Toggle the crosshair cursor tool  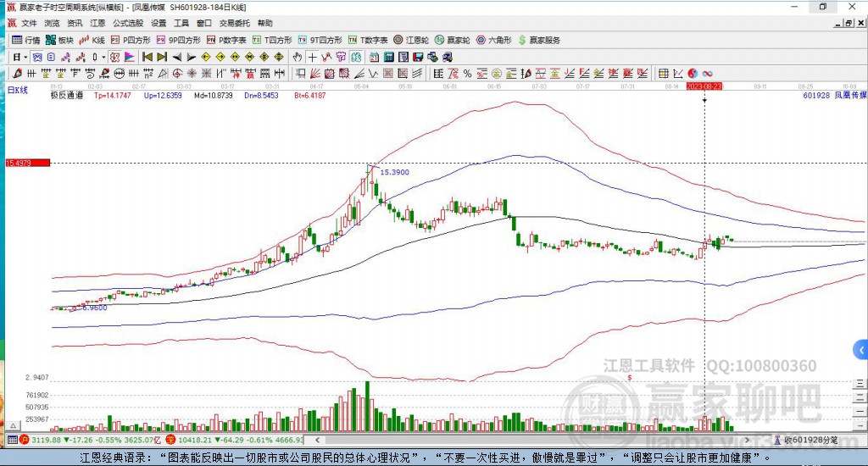312,57
